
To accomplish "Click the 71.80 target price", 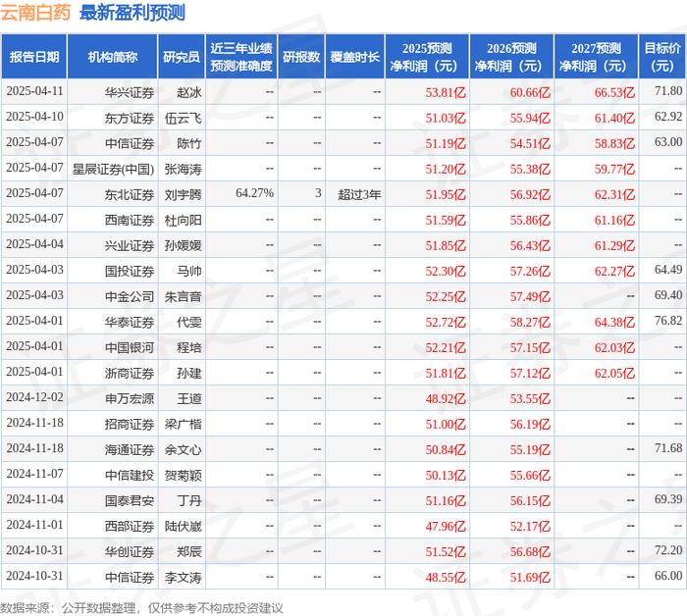I will tap(668, 91).
